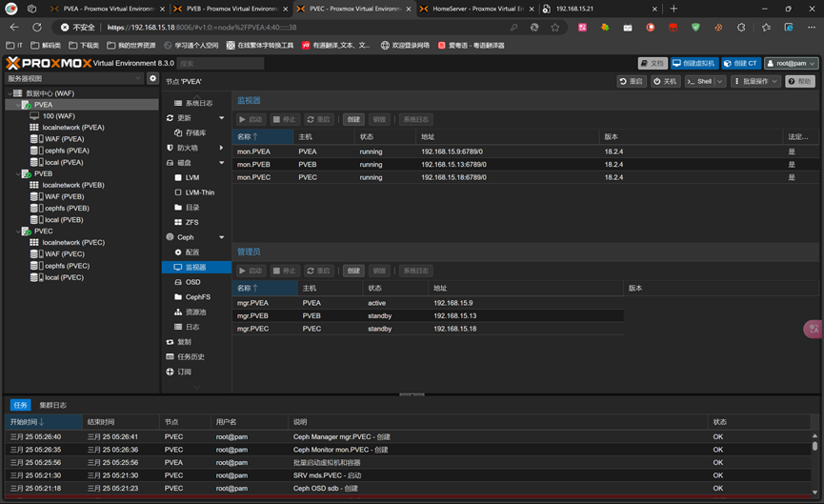This screenshot has height=504, width=824.
Task: Click 创建 button in monitor toolbar
Action: 353,119
